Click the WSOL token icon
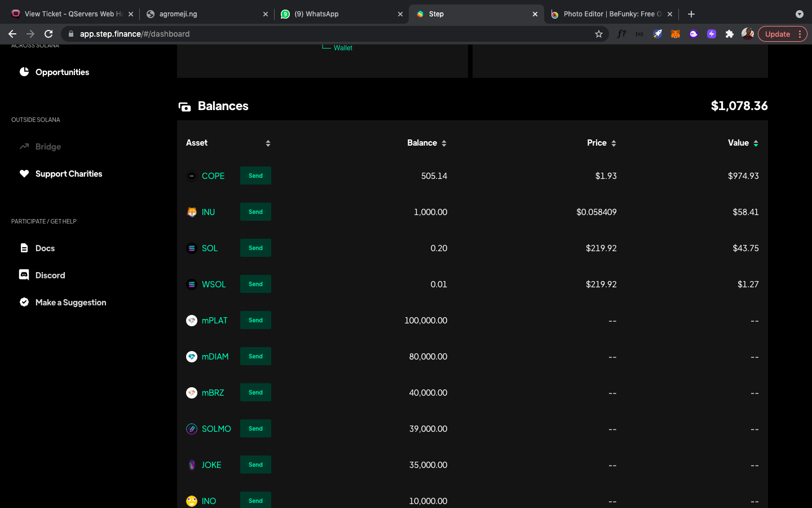The image size is (812, 508). coord(192,284)
